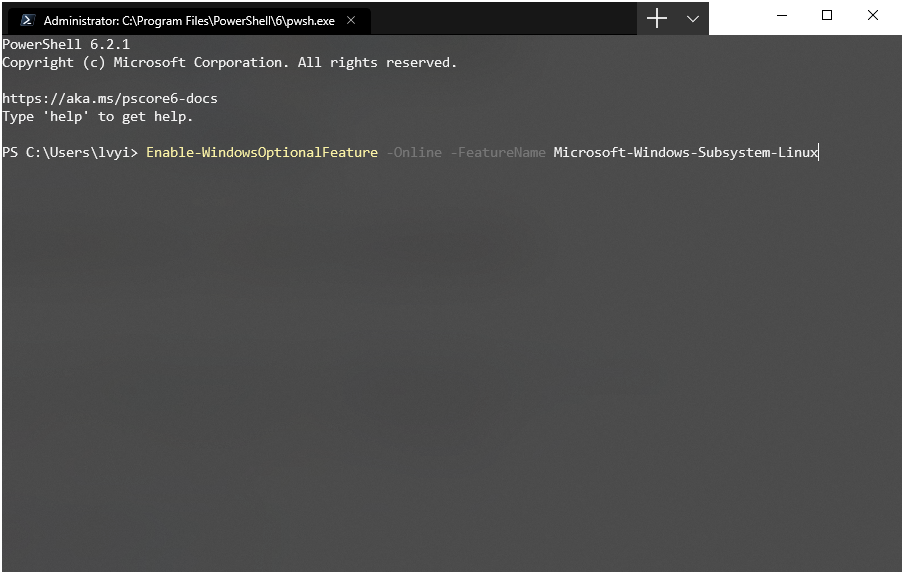Click the Copyright Microsoft Corporation line
This screenshot has height=574, width=904.
(x=229, y=63)
